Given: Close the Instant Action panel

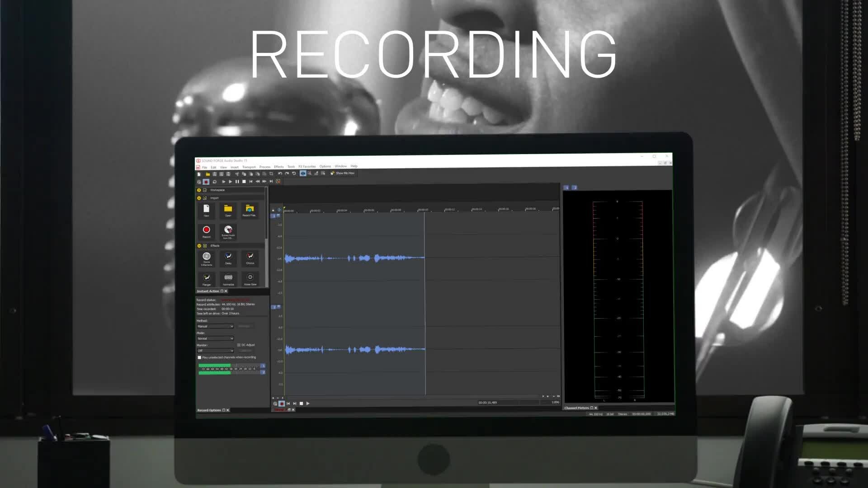Looking at the screenshot, I should (226, 291).
